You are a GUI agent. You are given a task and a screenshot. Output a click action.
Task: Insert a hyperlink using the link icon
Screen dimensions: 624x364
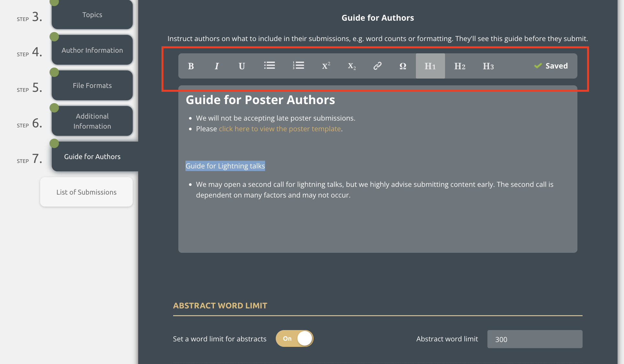point(377,66)
